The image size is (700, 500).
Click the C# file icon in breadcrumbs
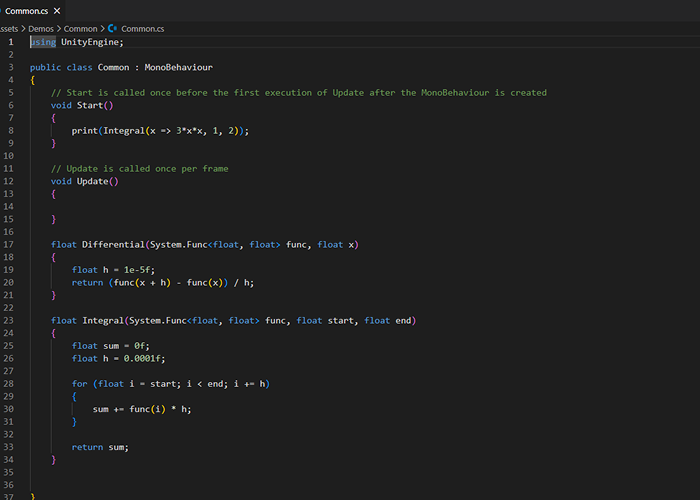pyautogui.click(x=112, y=29)
